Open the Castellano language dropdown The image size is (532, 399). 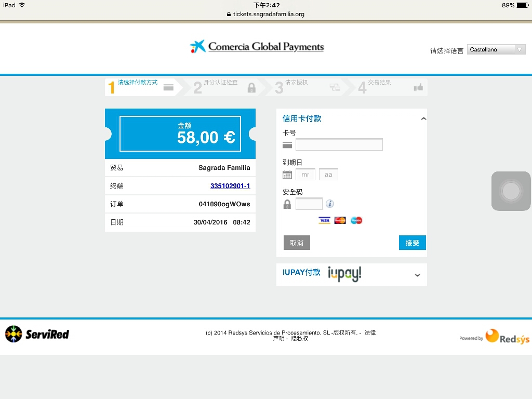496,49
